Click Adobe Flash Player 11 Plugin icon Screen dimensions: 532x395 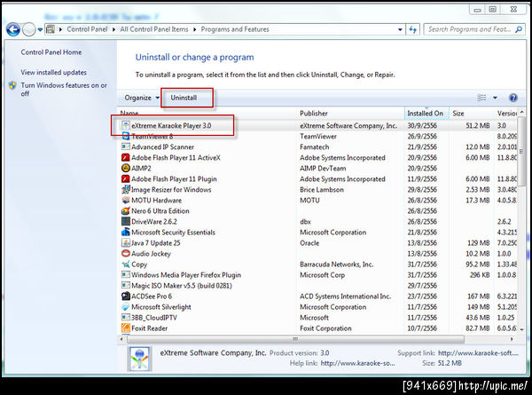126,178
